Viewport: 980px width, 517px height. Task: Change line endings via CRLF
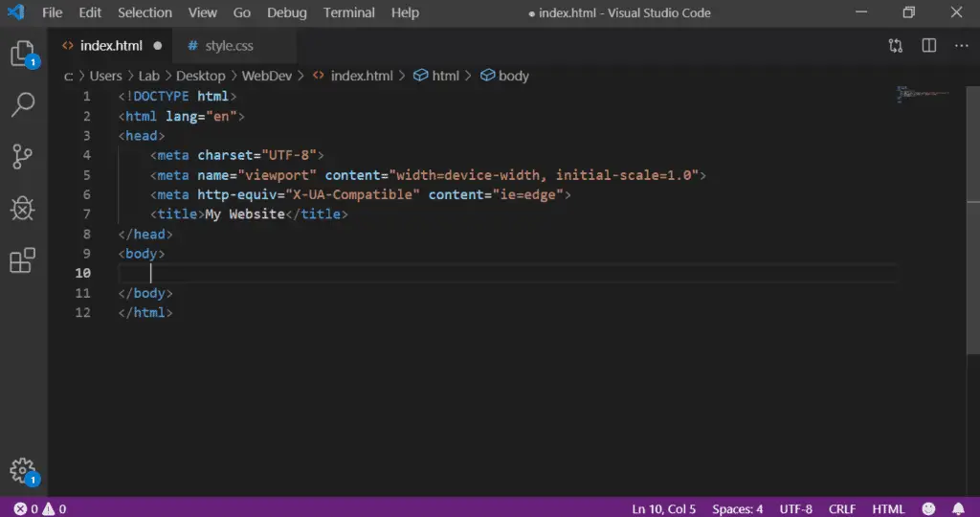point(842,509)
